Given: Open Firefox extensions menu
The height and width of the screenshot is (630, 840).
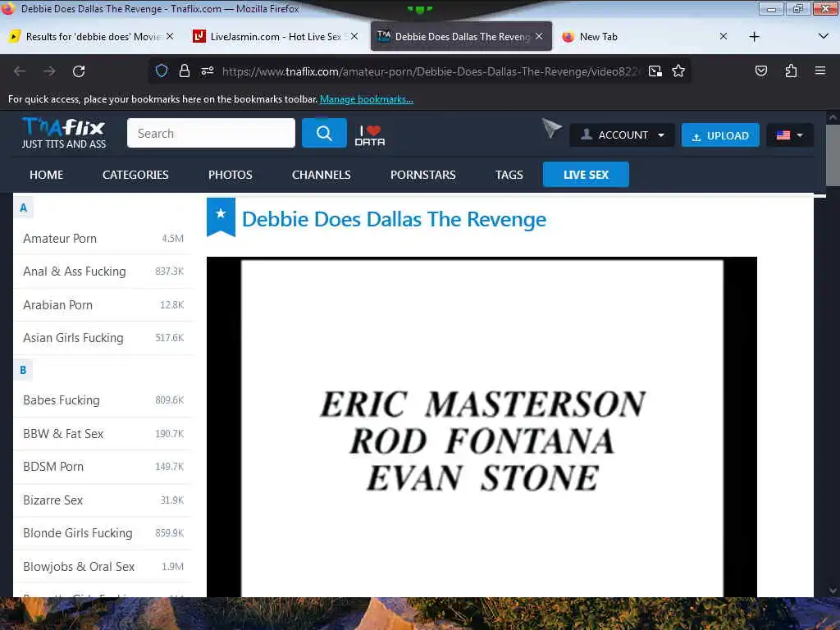Looking at the screenshot, I should point(791,71).
